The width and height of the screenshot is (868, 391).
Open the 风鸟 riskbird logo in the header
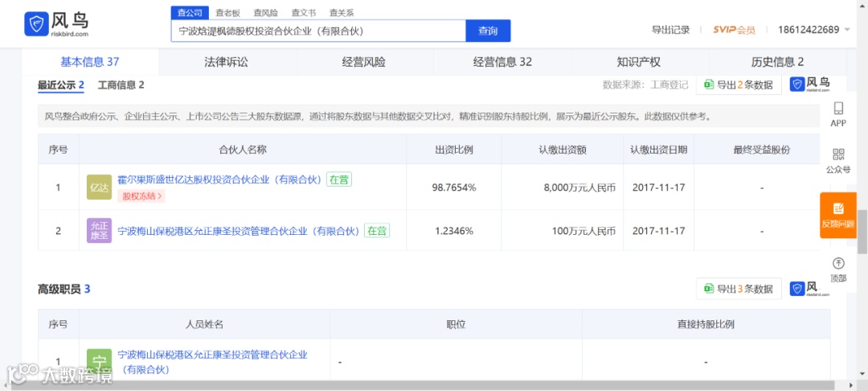[x=56, y=24]
